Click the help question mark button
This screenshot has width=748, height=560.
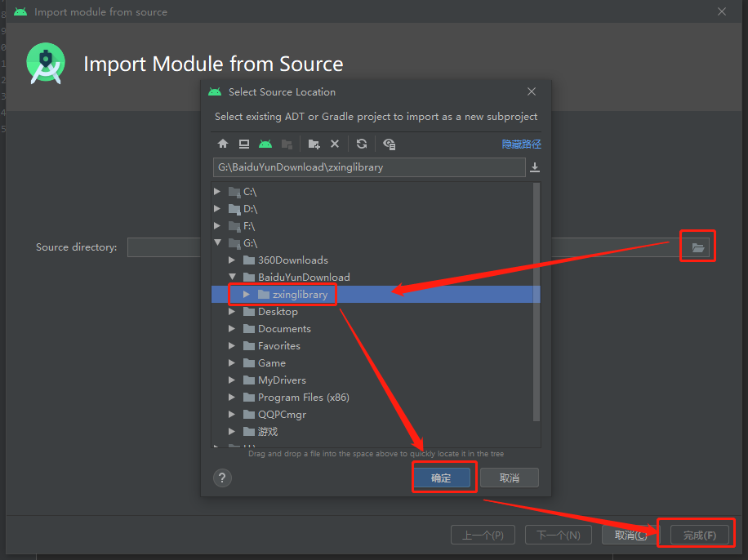click(222, 478)
